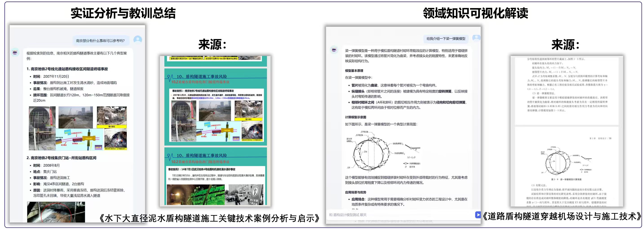Click the upper source PDF page of formulas

(567, 91)
